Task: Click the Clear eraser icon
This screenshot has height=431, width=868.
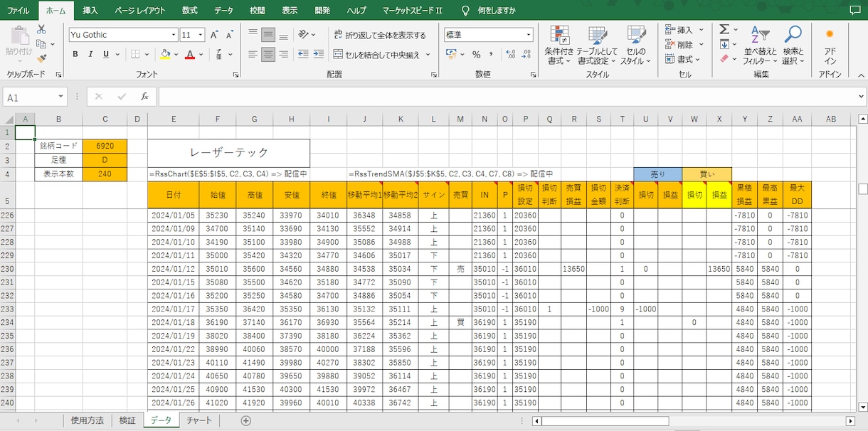Action: pyautogui.click(x=724, y=59)
